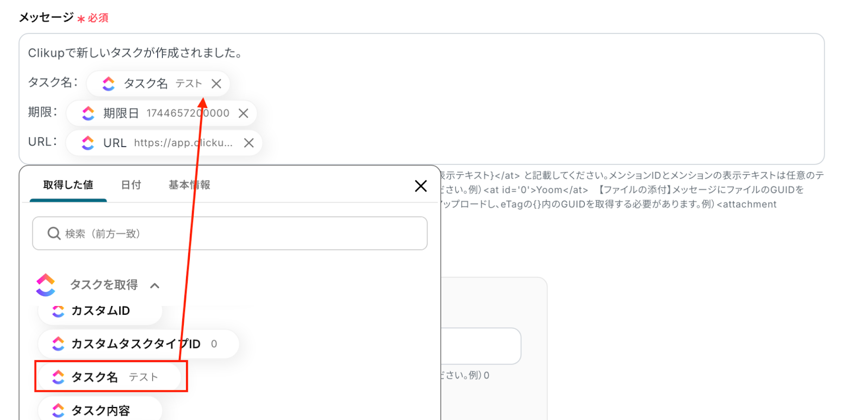Click the ClickUp icon in 期限日 chip
The image size is (868, 420).
point(88,113)
